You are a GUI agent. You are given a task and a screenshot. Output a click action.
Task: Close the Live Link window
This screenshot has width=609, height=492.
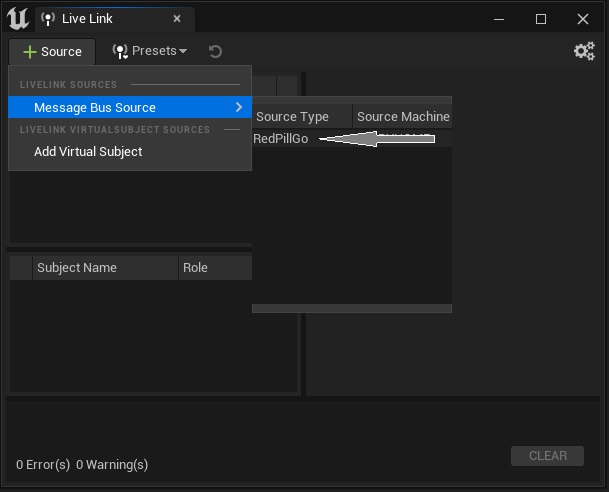click(x=585, y=19)
